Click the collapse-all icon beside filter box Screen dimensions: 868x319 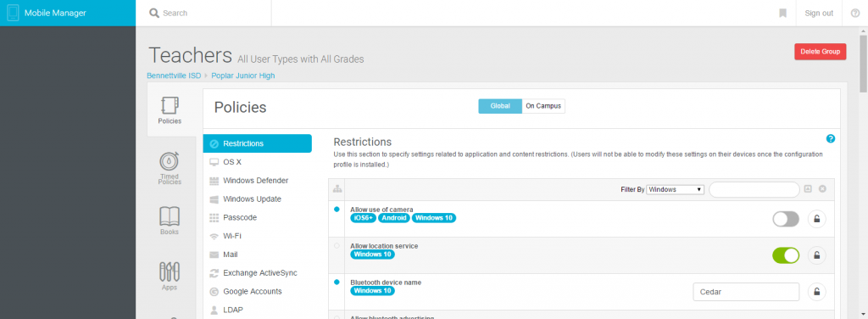(808, 189)
